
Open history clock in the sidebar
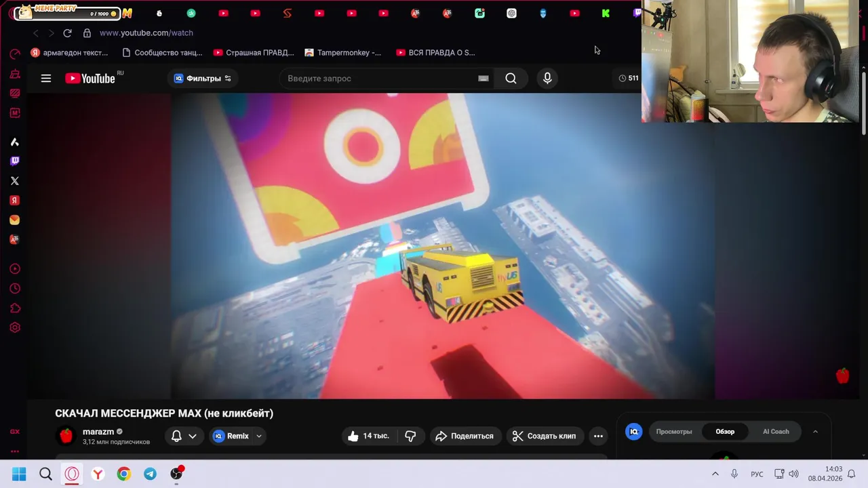[15, 289]
